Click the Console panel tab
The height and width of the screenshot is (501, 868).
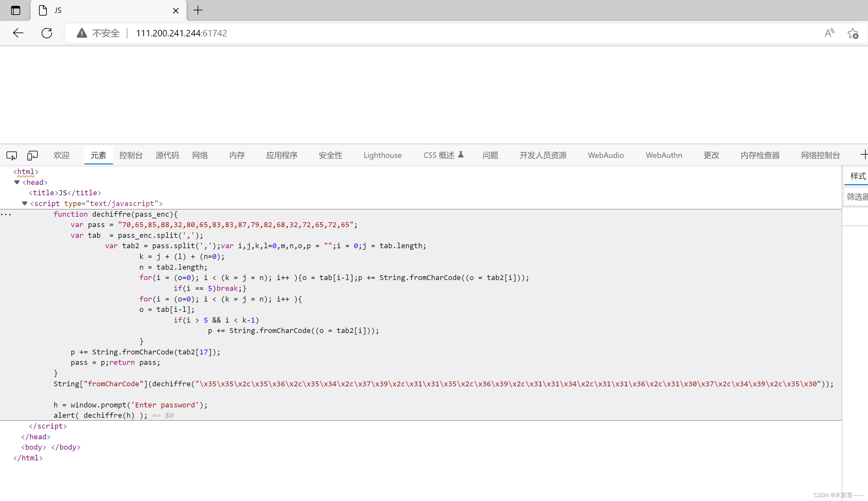click(131, 155)
